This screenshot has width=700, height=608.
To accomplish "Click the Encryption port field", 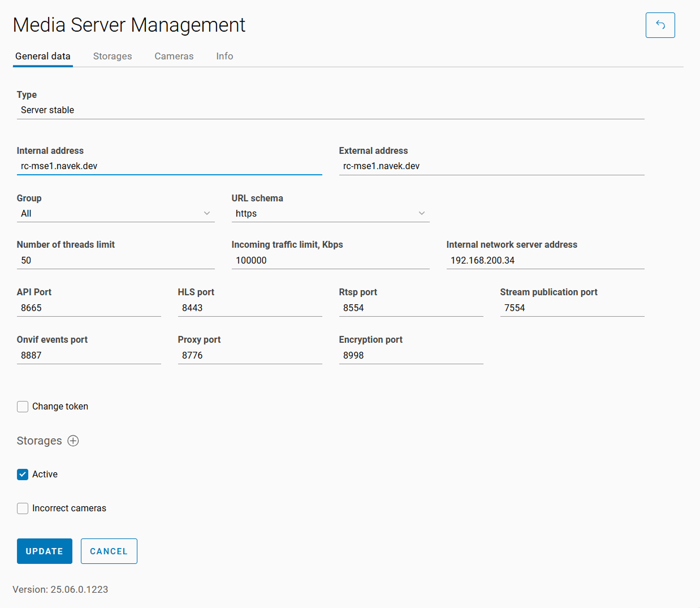I will coord(411,355).
